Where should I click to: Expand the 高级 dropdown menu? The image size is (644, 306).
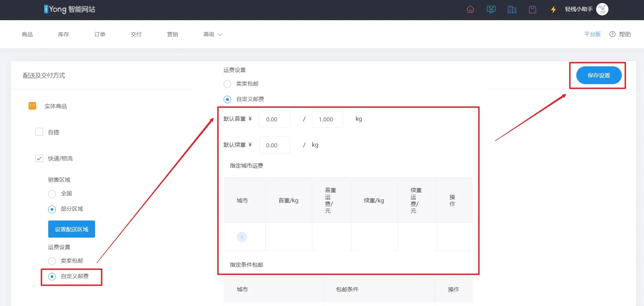[x=212, y=35]
